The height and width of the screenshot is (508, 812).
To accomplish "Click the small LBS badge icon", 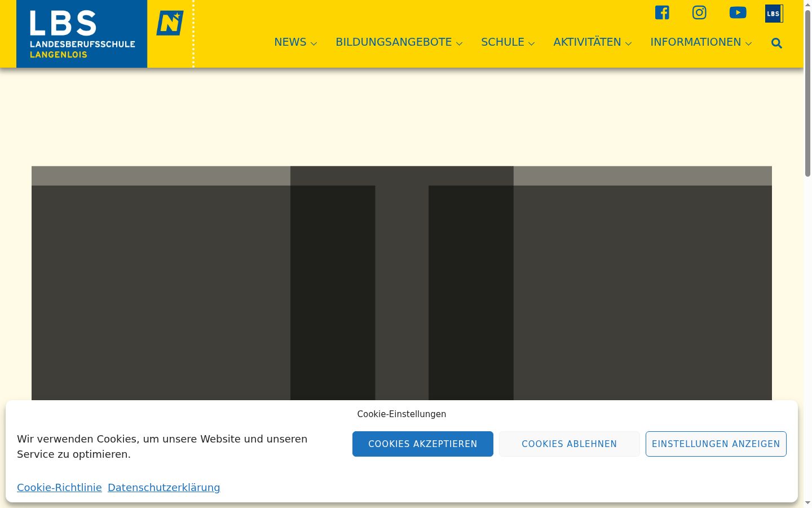I will pos(774,14).
